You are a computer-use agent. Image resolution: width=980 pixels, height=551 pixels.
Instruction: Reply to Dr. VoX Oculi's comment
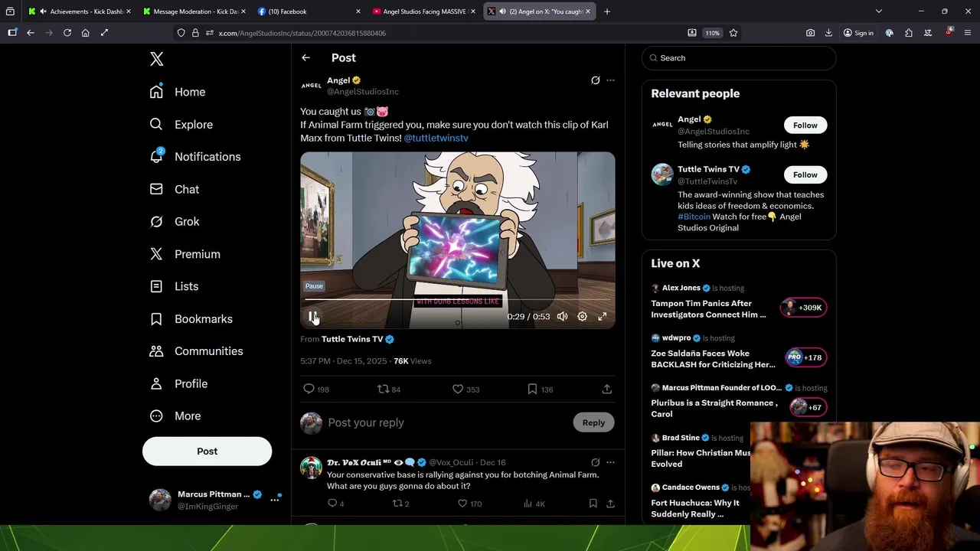335,504
